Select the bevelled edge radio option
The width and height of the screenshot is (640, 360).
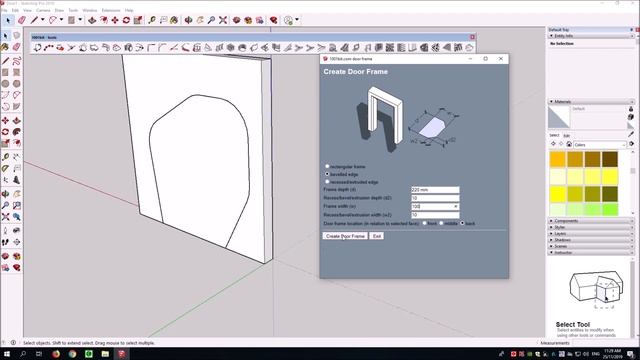327,174
